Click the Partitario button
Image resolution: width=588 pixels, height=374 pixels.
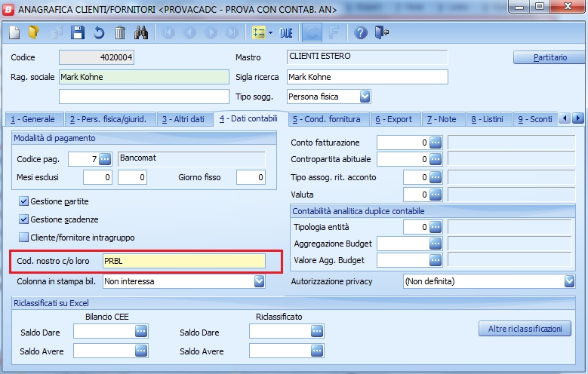[x=550, y=57]
